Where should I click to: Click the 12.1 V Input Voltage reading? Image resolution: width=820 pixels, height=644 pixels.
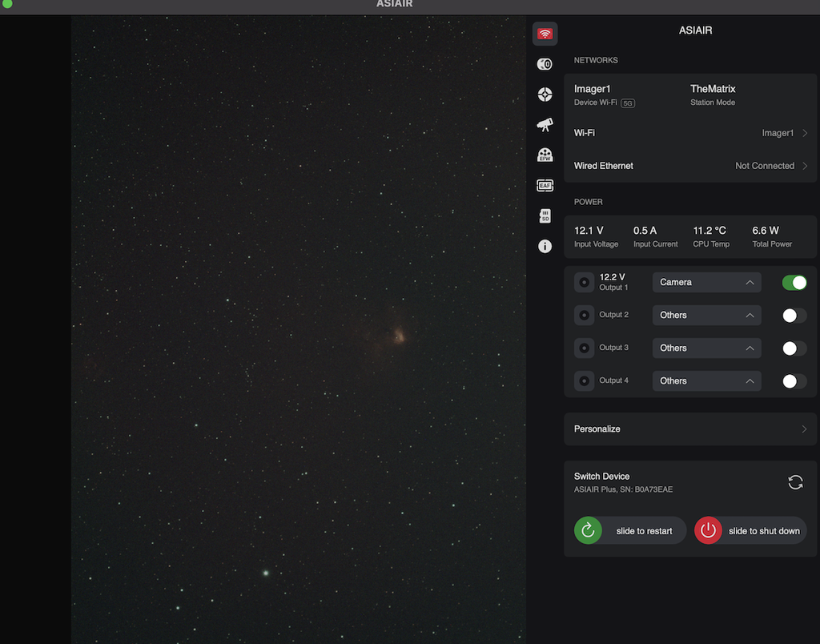(x=596, y=236)
